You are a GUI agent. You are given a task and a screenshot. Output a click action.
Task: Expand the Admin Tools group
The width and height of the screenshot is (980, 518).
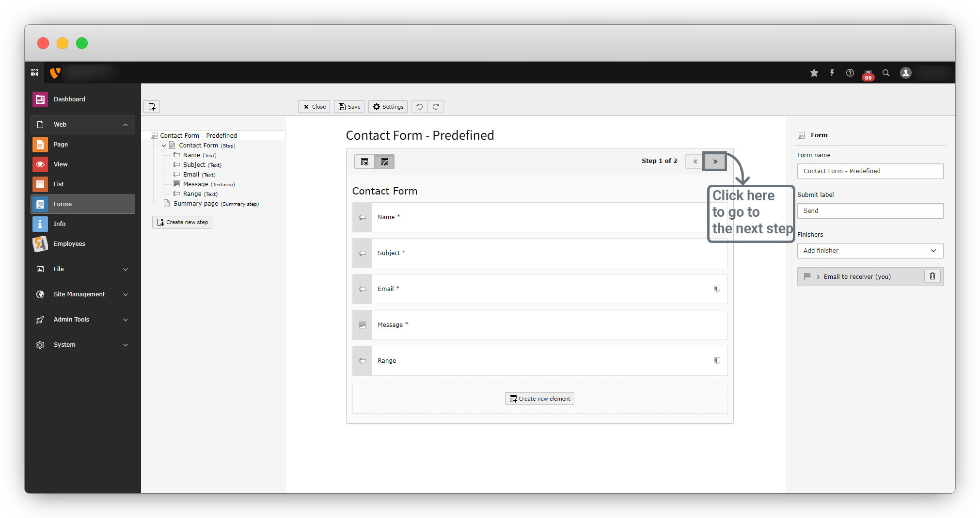tap(83, 320)
